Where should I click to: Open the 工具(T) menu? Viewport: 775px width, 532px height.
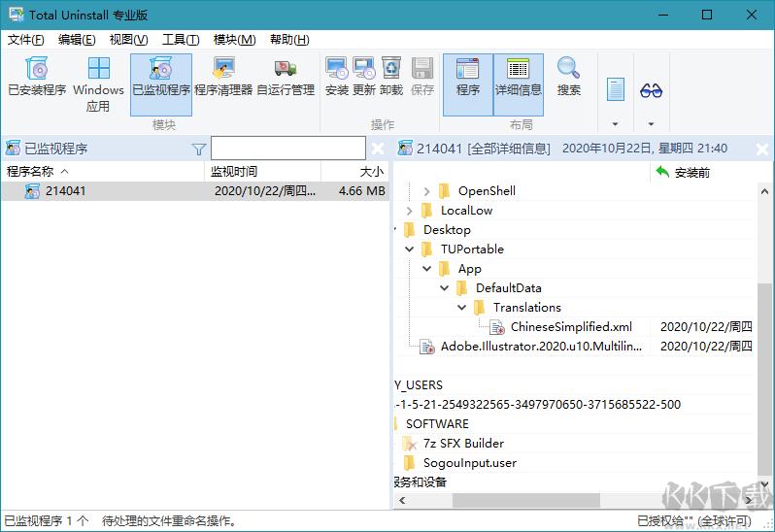(181, 40)
